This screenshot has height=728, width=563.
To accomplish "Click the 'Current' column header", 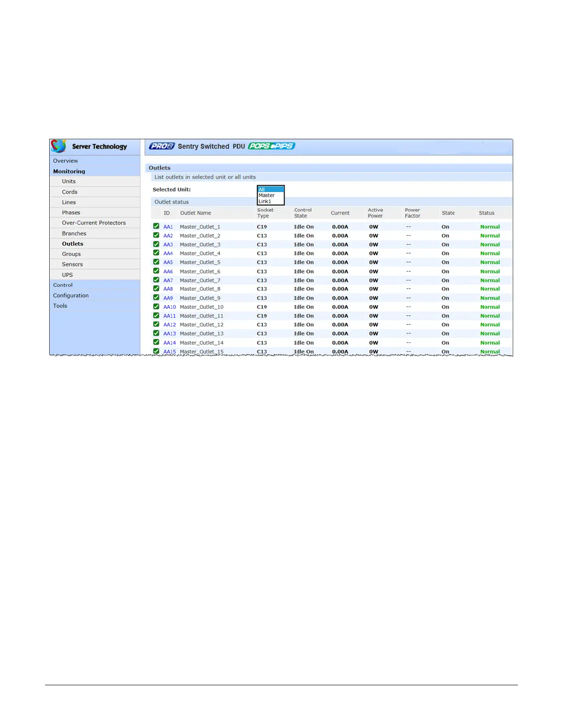I will [x=340, y=213].
